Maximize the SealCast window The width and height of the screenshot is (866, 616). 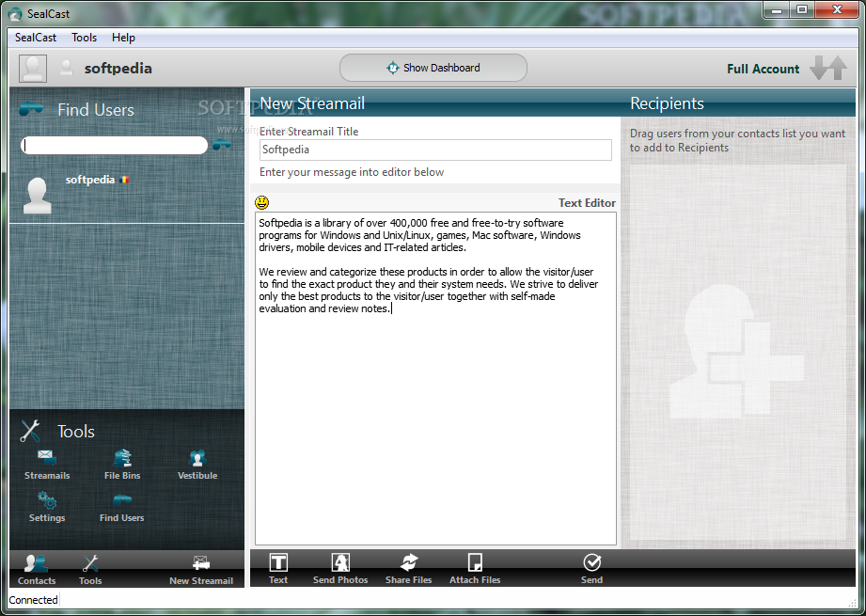coord(802,9)
